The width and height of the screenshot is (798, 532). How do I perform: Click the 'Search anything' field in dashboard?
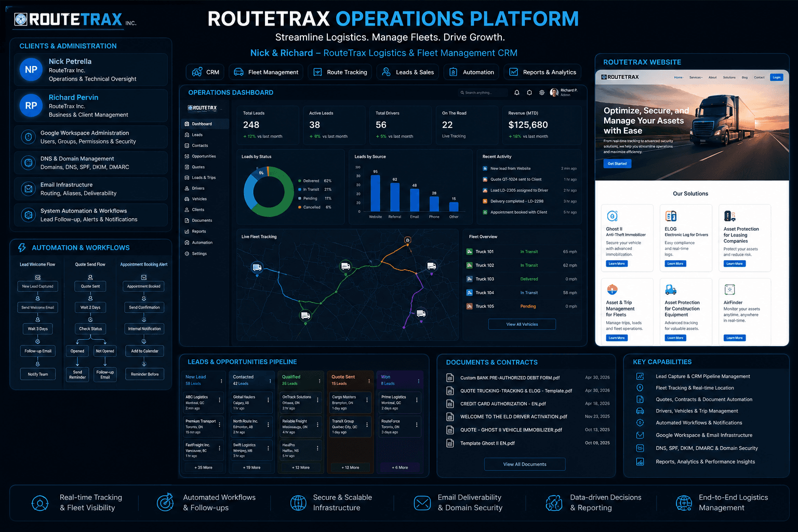[483, 92]
